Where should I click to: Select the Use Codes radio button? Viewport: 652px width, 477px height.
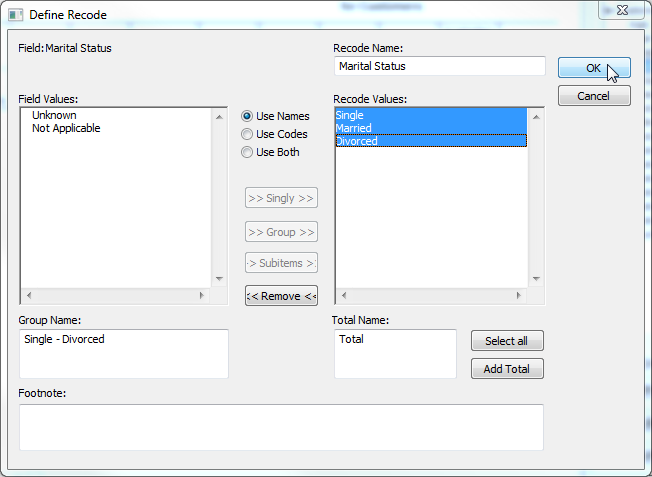247,134
